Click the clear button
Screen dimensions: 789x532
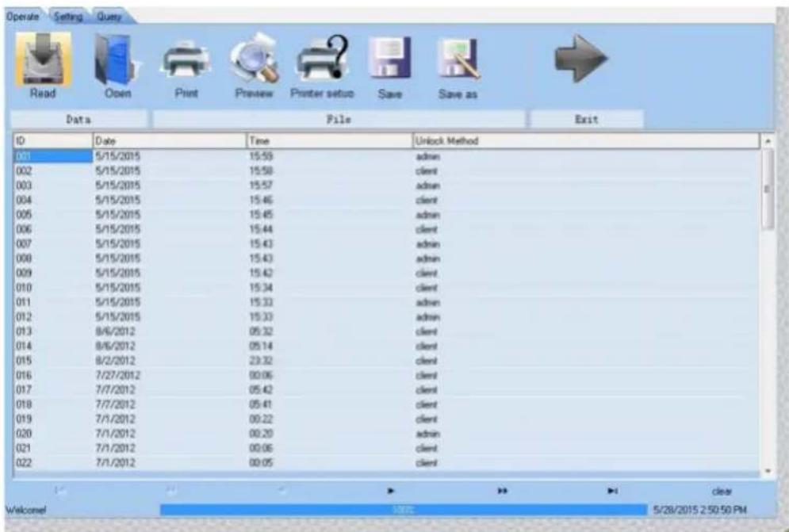click(x=722, y=492)
